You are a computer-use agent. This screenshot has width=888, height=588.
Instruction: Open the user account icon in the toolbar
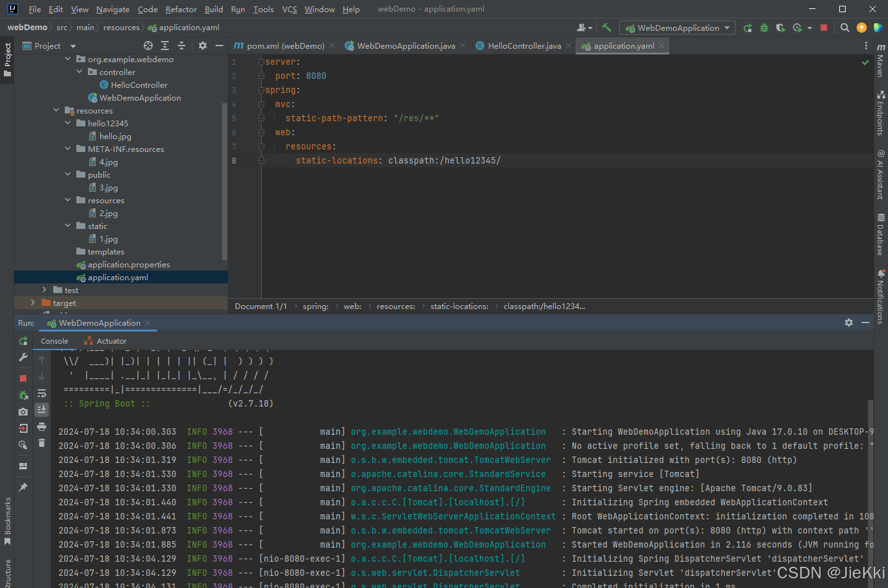click(x=584, y=28)
